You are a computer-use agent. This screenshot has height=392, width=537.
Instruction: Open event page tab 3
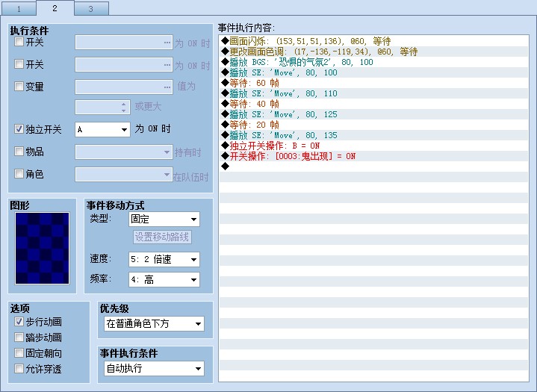91,9
